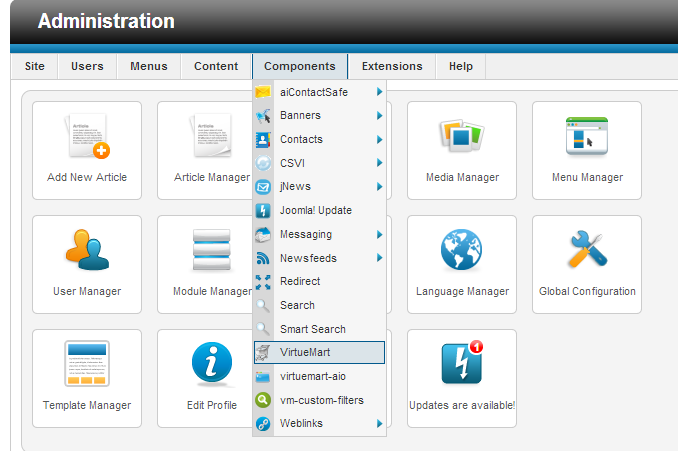Choose the virtuemart-aio menu text
This screenshot has width=678, height=451.
pyautogui.click(x=313, y=376)
